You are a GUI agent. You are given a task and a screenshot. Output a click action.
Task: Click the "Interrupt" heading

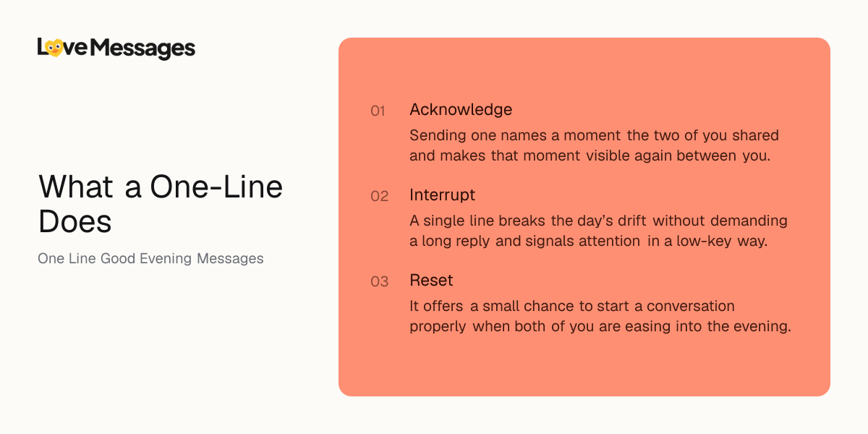pyautogui.click(x=443, y=195)
